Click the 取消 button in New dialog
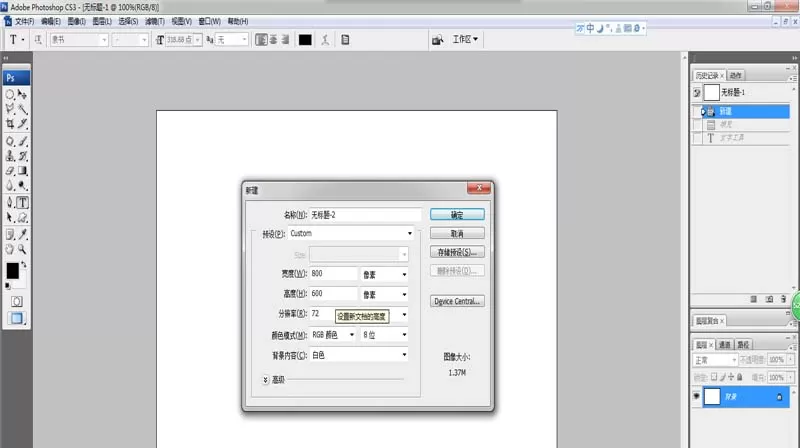 point(457,234)
